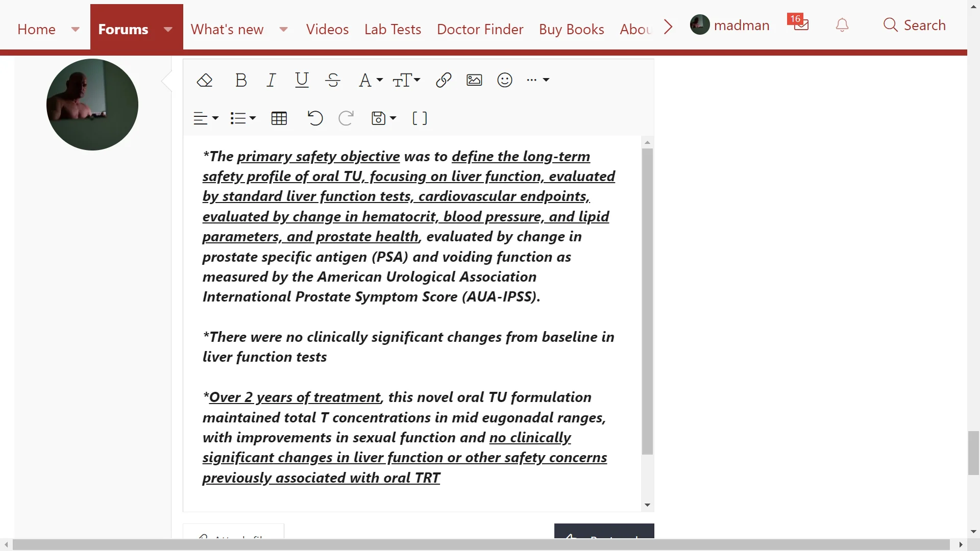Go to Doctor Finder
The height and width of the screenshot is (551, 980).
(x=480, y=29)
